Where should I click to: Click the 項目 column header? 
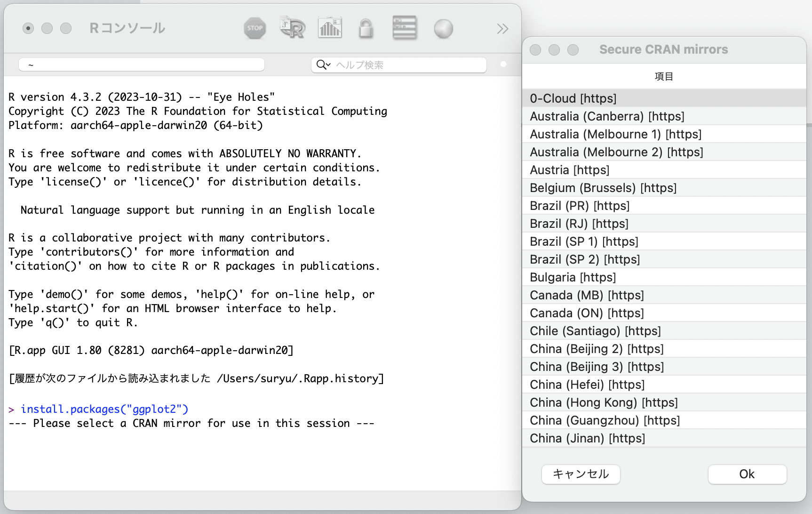pos(664,76)
